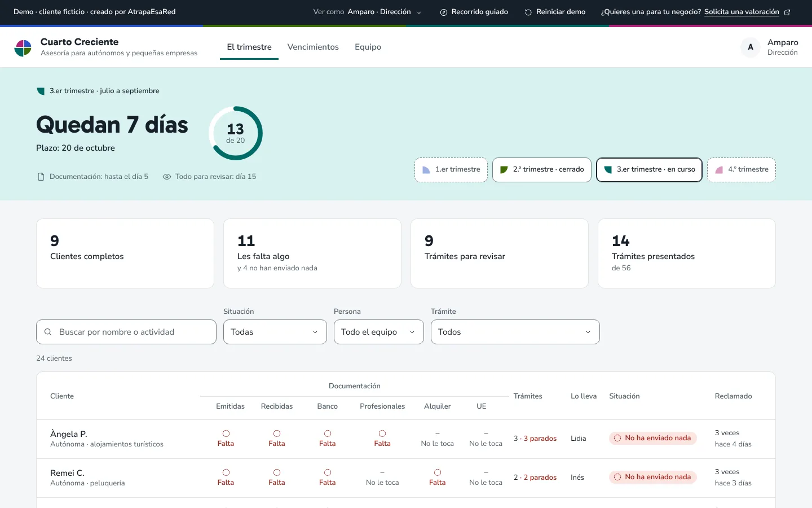
Task: Click the Reiniciar demo refresh icon
Action: coord(528,12)
